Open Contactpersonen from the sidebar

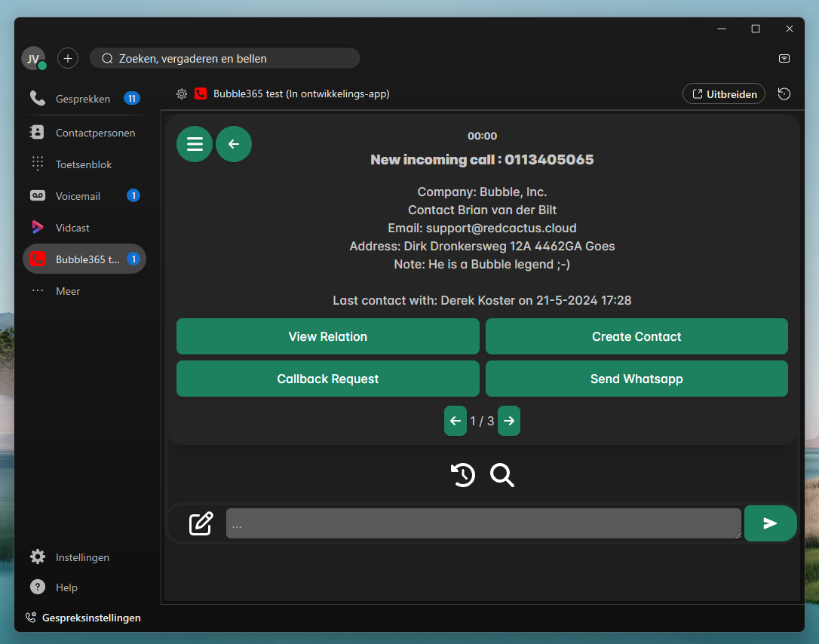[x=96, y=132]
